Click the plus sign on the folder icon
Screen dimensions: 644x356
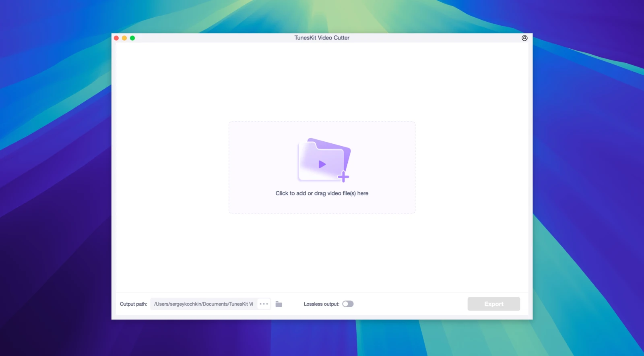click(343, 176)
